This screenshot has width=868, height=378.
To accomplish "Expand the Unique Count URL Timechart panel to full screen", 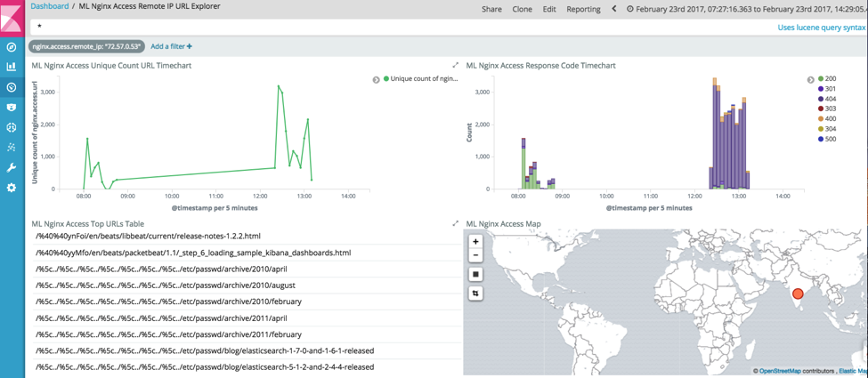I will pyautogui.click(x=456, y=65).
